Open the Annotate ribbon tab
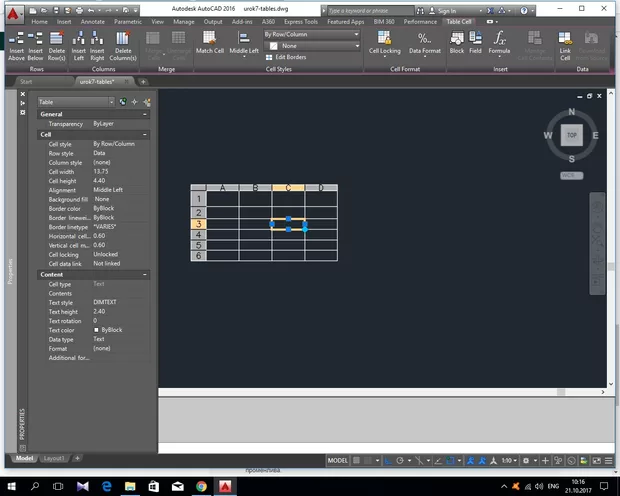 91,21
